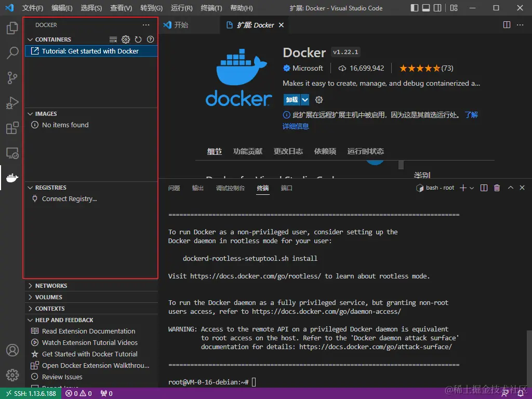Image resolution: width=532 pixels, height=399 pixels.
Task: Open the new terminal profile dropdown
Action: tap(472, 188)
